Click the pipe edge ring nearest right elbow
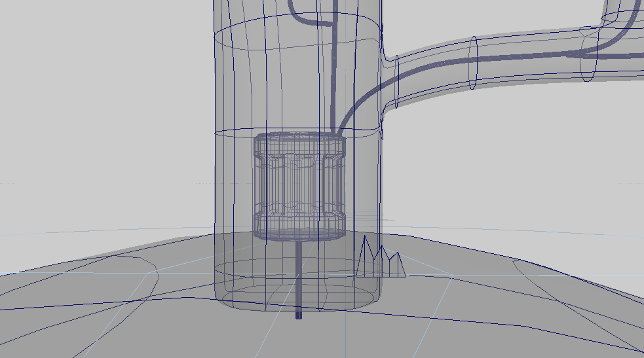Screen dimensions: 644x358 click(590, 56)
